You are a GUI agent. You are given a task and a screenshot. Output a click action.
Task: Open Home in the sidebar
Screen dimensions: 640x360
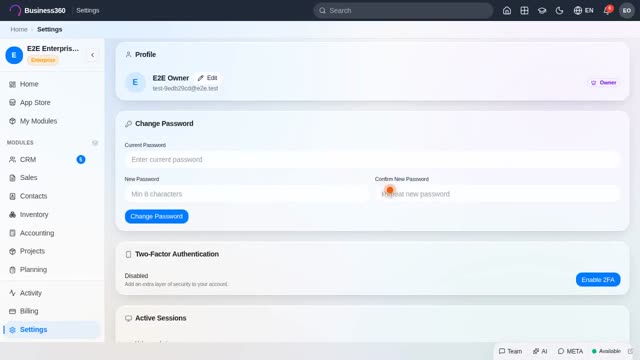tap(51, 84)
